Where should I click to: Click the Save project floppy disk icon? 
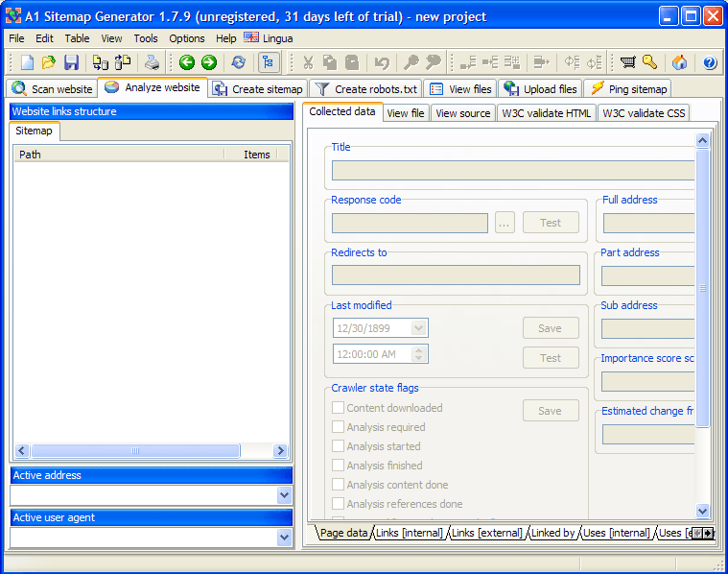coord(71,62)
